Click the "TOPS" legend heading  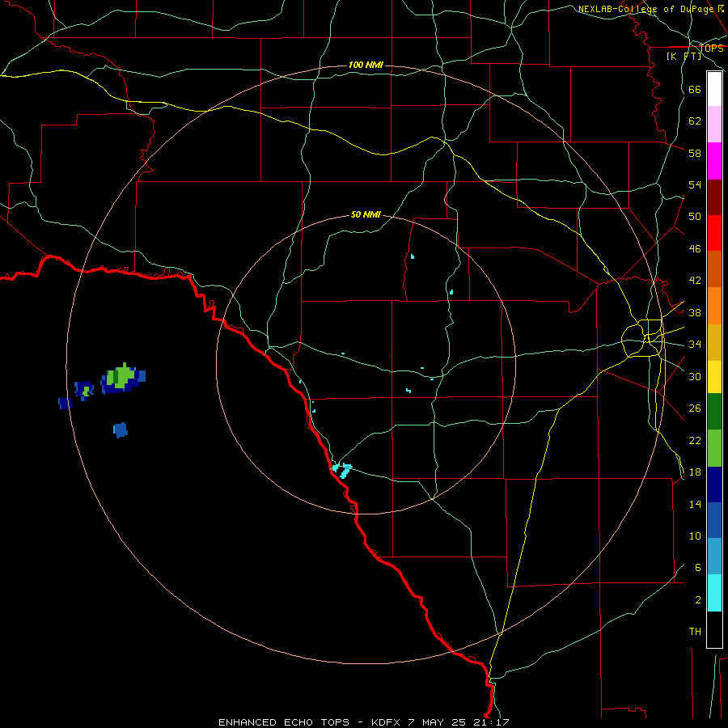point(711,48)
